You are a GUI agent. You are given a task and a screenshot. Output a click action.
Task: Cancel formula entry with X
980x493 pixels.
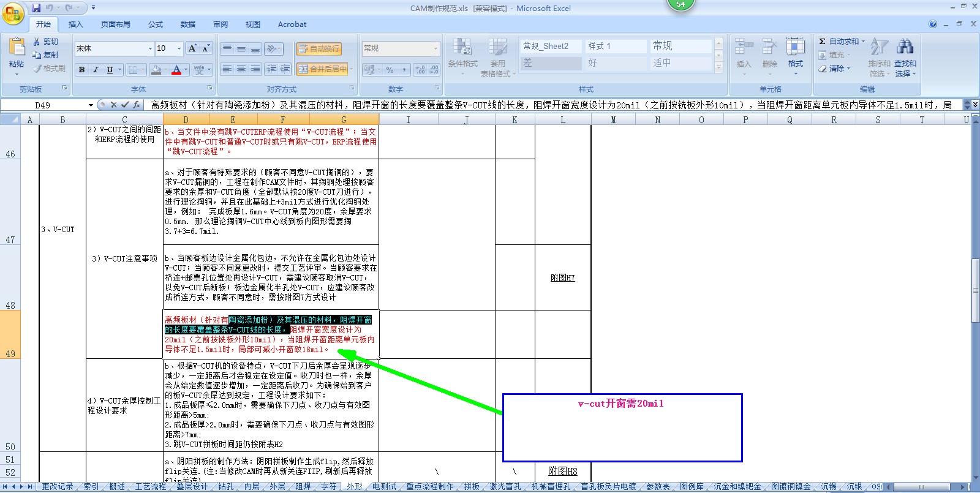pyautogui.click(x=113, y=105)
